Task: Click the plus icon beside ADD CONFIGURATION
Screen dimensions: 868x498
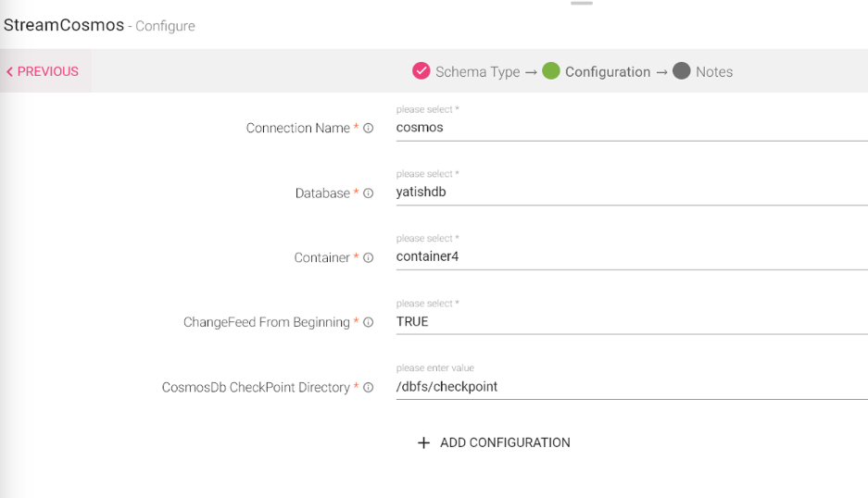Action: (423, 442)
